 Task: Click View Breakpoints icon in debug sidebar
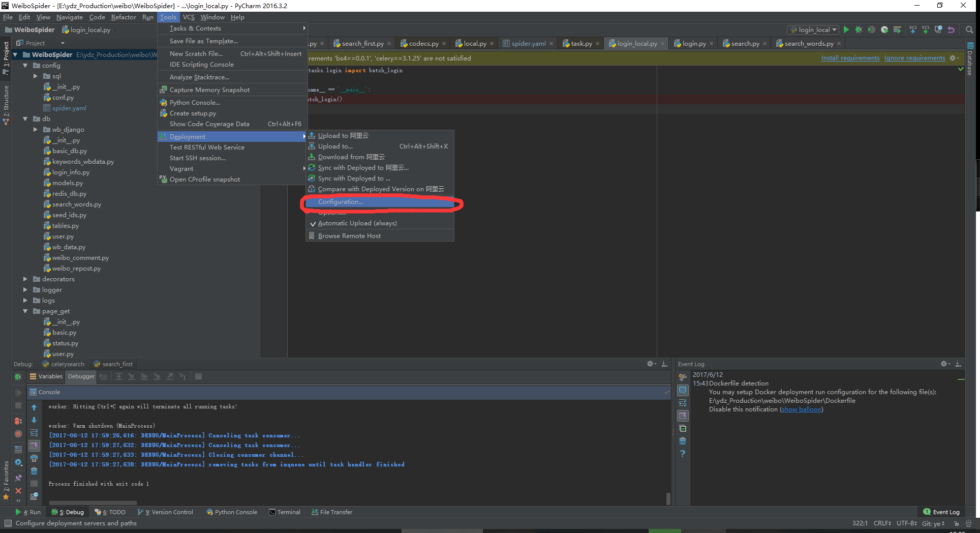pyautogui.click(x=18, y=421)
